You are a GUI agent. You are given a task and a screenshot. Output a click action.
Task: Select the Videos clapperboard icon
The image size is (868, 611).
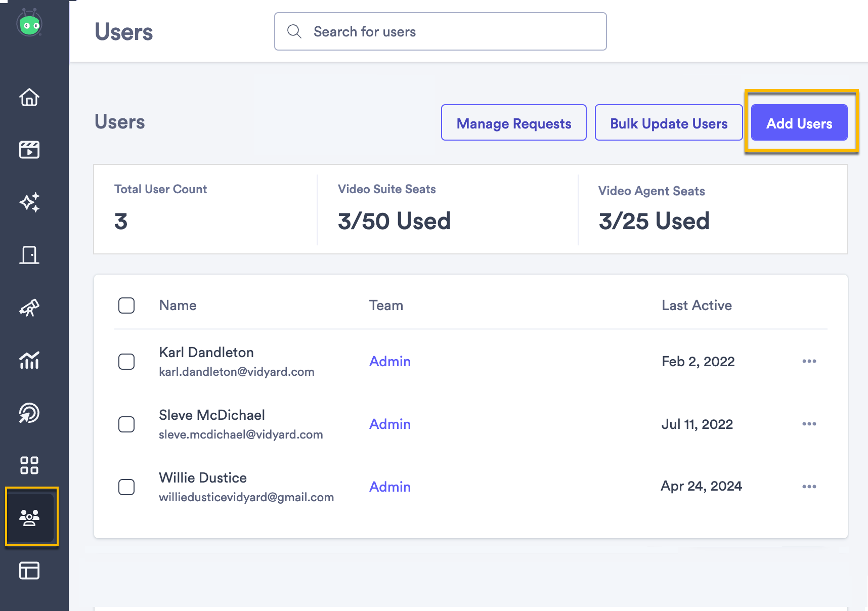click(30, 150)
